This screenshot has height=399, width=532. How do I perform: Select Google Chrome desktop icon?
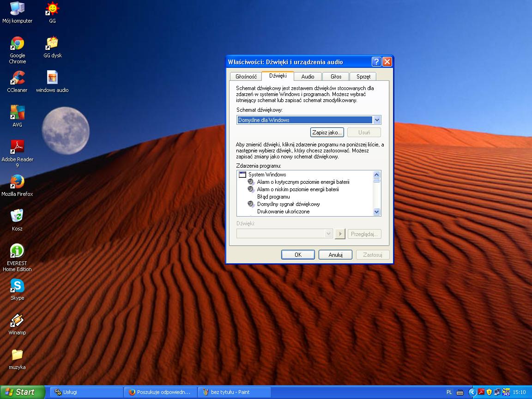(x=17, y=50)
